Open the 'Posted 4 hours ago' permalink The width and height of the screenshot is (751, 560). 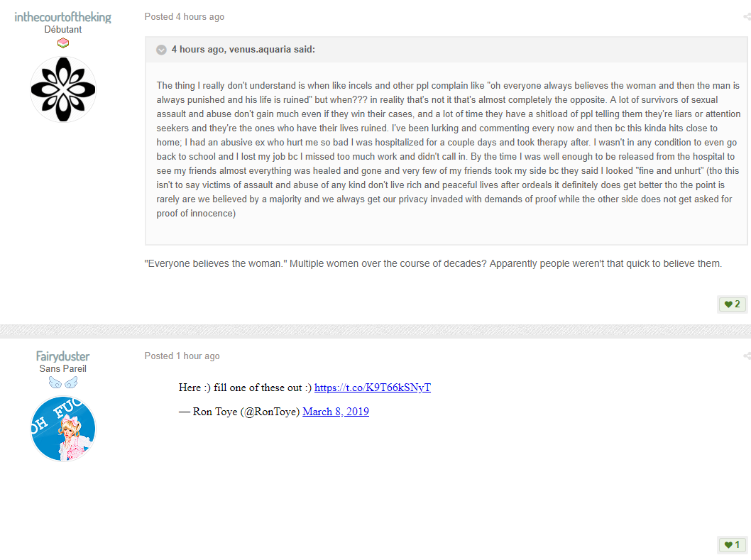tap(185, 17)
